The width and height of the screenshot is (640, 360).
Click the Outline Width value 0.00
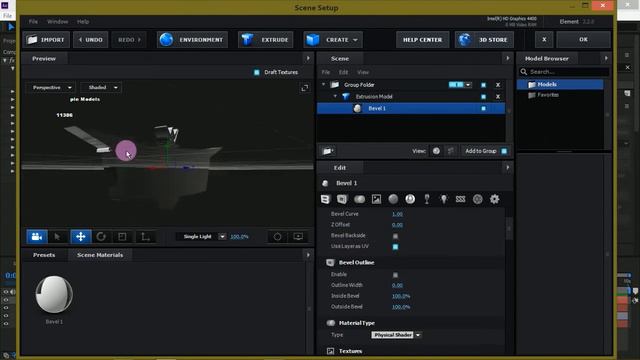[x=397, y=285]
